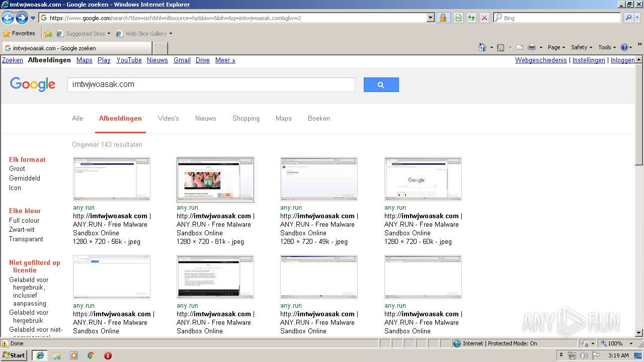The width and height of the screenshot is (644, 362).
Task: Click the Compatibility View icon
Action: (x=458, y=18)
